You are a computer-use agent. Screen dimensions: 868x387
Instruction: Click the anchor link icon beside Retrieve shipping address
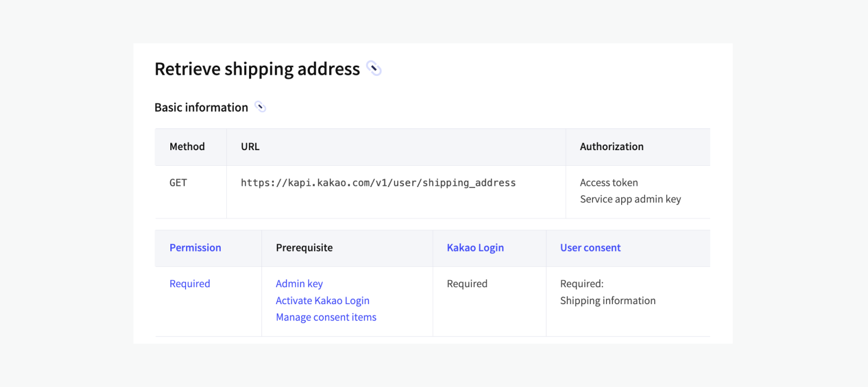point(374,68)
